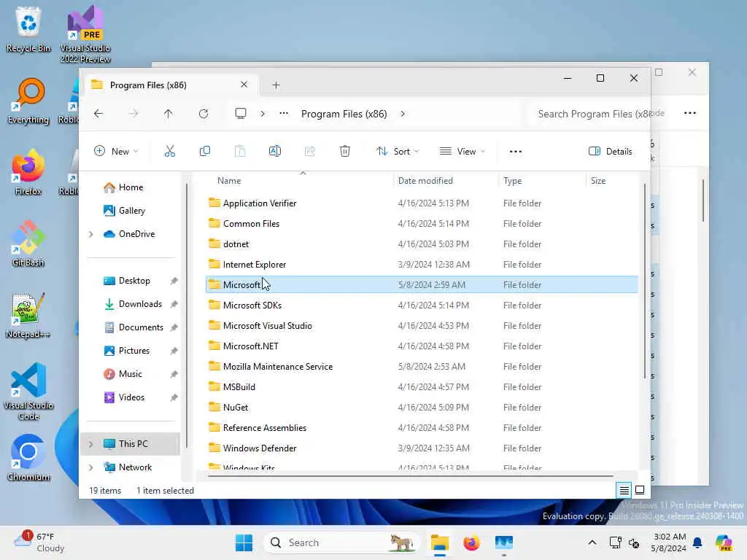747x560 pixels.
Task: Add a new tab with plus button
Action: 276,85
